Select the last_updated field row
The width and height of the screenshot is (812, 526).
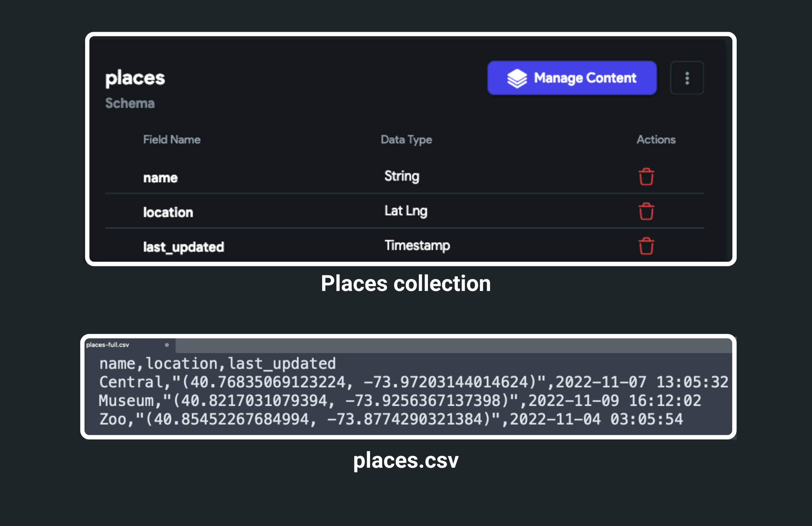point(405,245)
